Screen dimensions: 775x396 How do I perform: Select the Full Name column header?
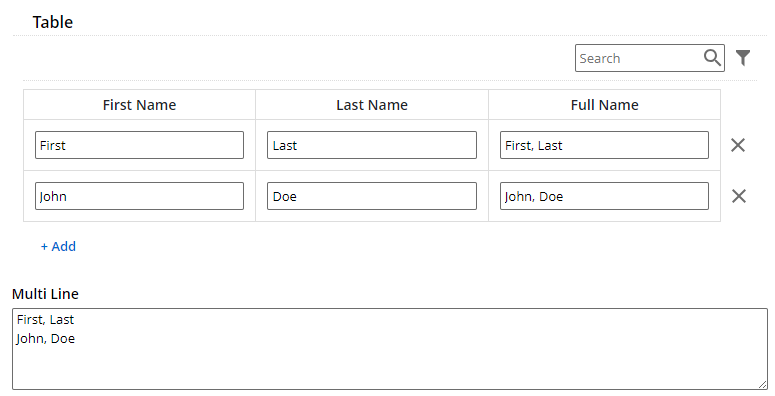[x=604, y=105]
